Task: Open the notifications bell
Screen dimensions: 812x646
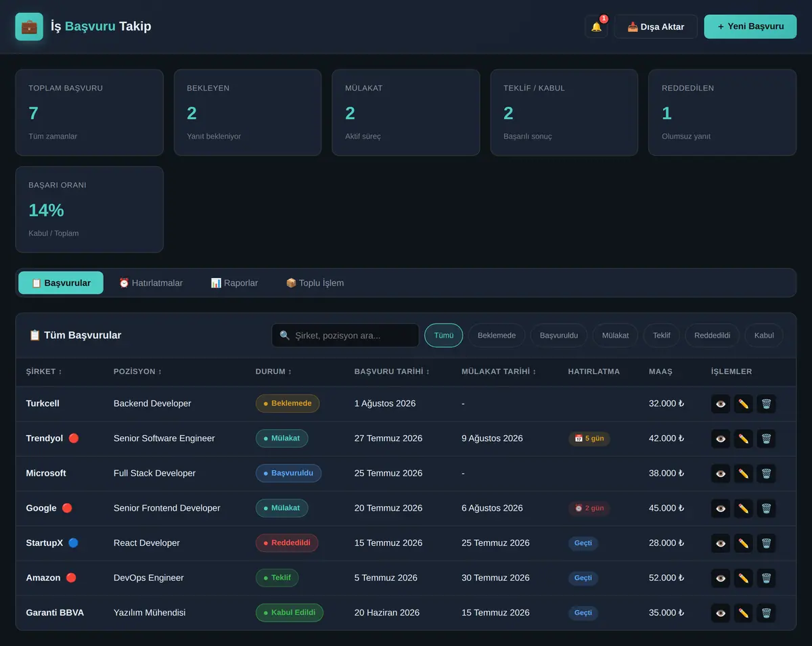Action: (596, 27)
